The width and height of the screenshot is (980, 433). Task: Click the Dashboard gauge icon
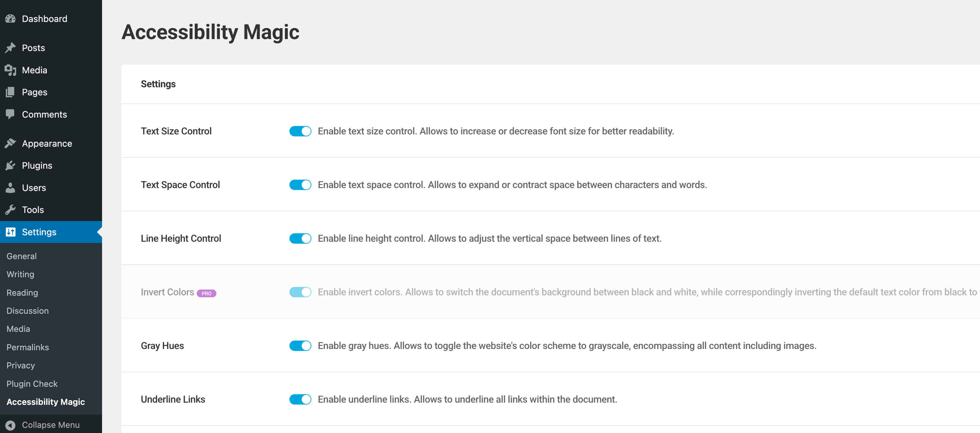tap(10, 19)
